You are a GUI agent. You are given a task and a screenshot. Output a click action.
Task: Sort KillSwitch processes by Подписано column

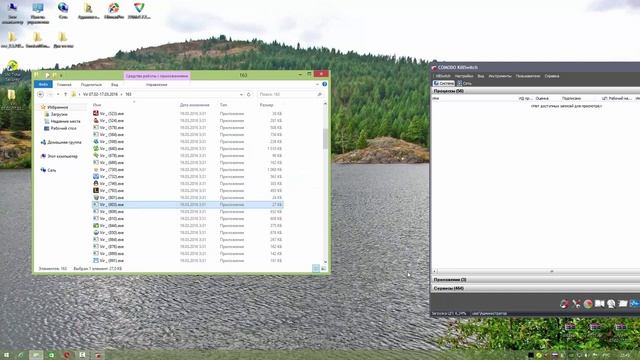coord(571,98)
